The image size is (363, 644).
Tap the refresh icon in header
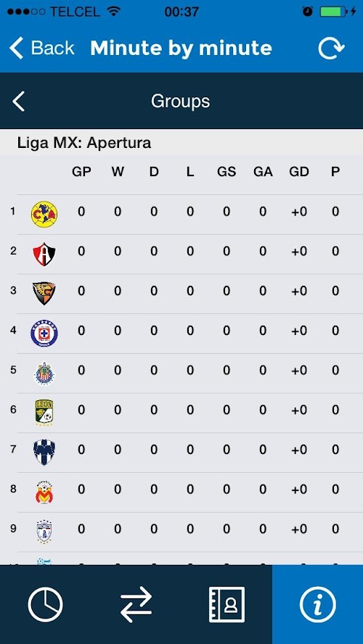331,48
